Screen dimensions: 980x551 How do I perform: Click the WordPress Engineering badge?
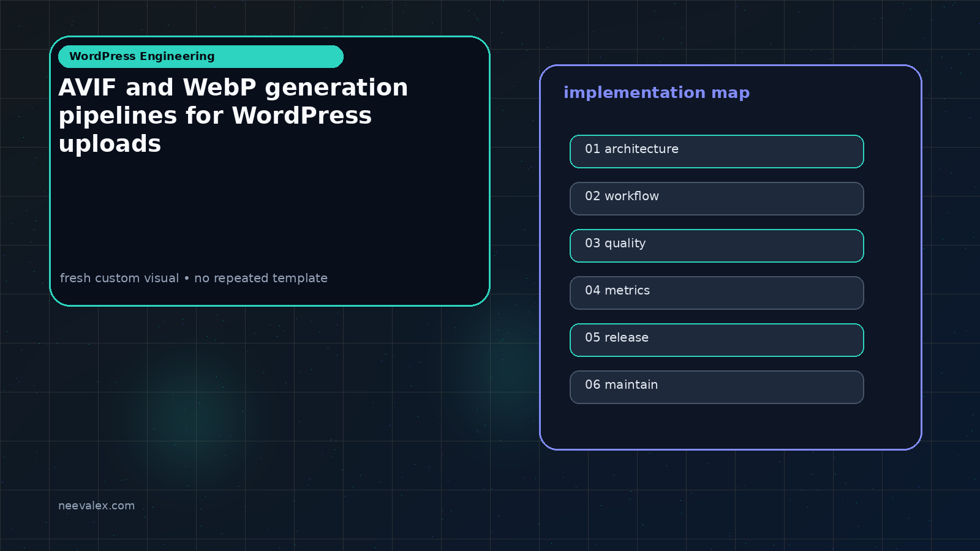coord(201,56)
